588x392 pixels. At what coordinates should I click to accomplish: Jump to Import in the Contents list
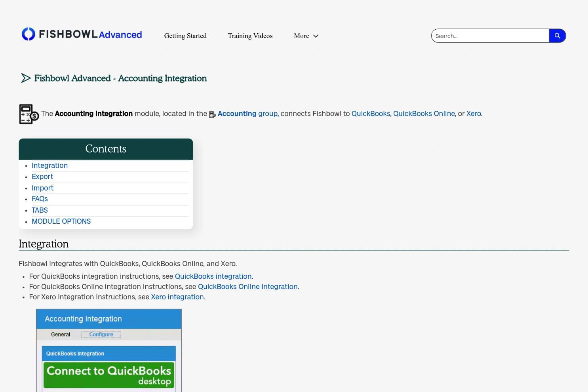[42, 188]
